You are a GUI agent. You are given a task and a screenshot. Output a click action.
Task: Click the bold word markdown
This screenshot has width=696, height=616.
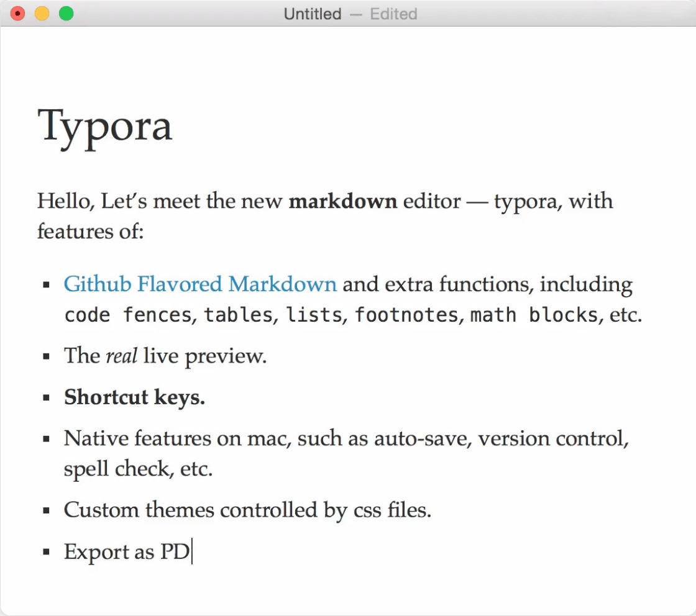pos(343,202)
